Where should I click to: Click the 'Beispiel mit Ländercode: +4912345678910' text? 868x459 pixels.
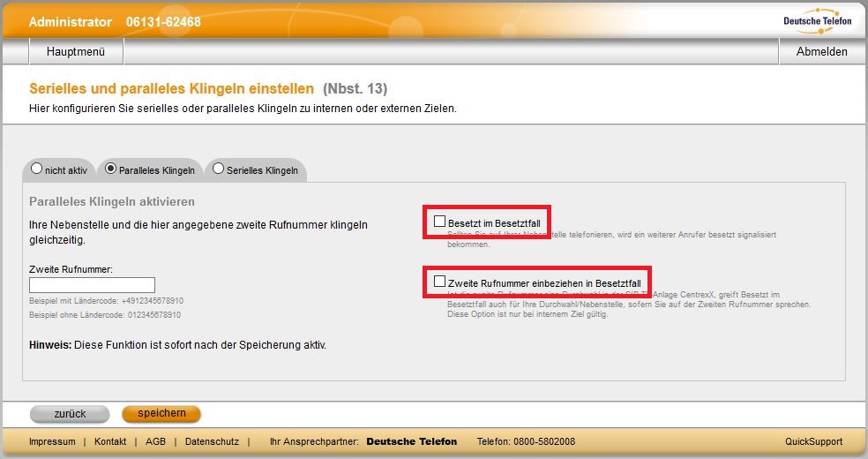106,301
